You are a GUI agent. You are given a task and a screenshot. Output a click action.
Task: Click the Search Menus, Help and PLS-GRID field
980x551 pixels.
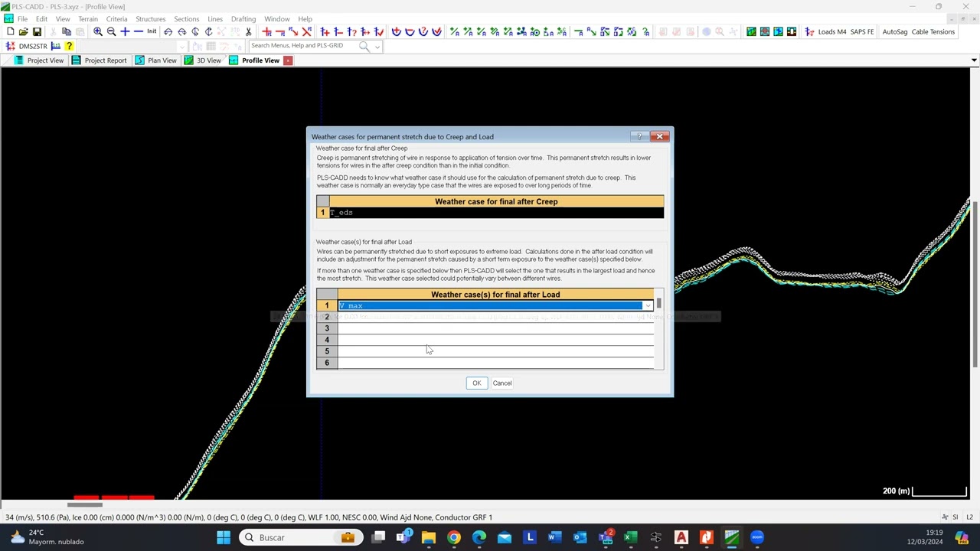coord(303,46)
